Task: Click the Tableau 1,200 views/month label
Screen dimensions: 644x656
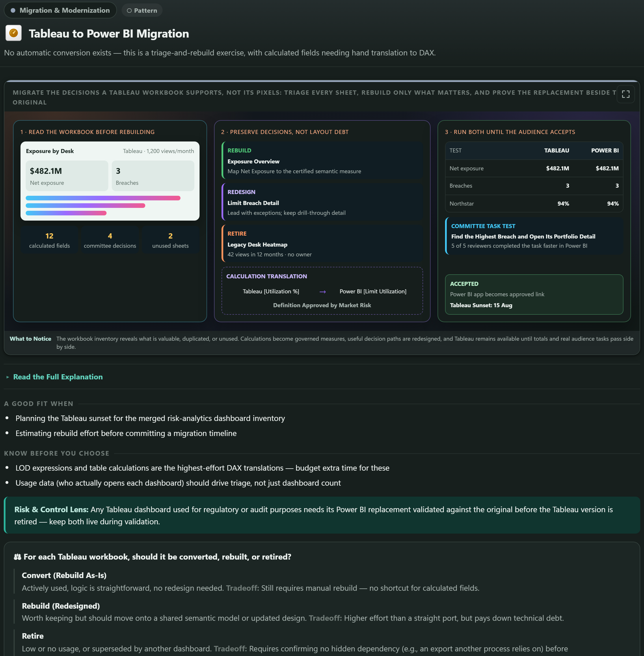Action: pyautogui.click(x=158, y=151)
